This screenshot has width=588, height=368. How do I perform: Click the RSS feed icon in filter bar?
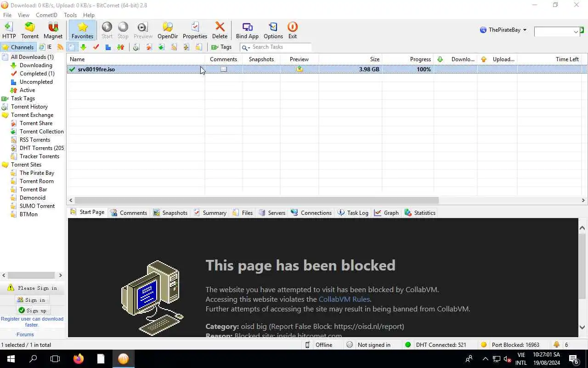click(60, 47)
